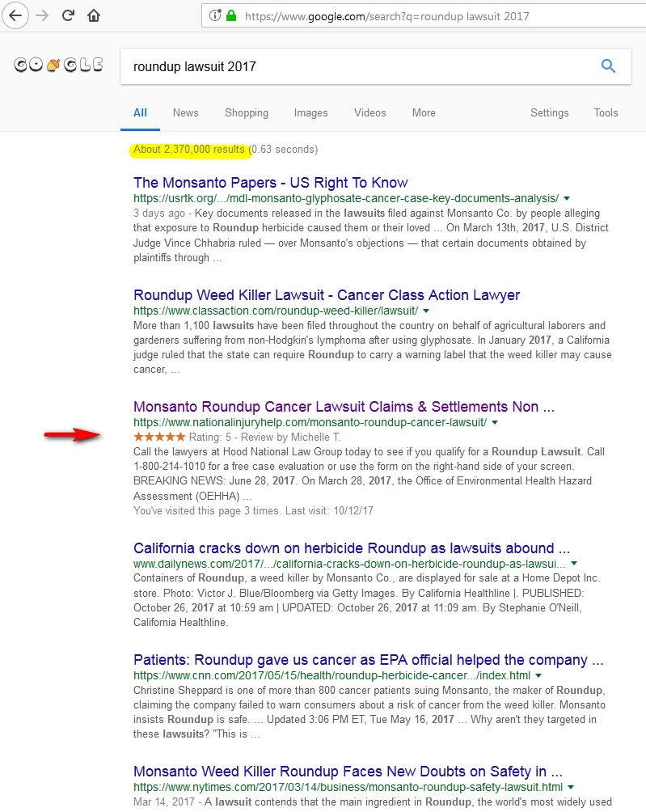
Task: Expand dropdown arrow beside classaction.com URL
Action: tap(426, 311)
